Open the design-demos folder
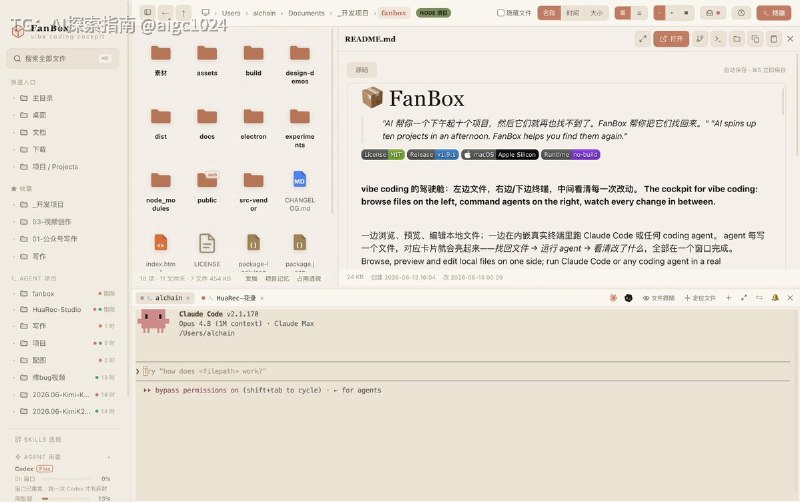 pyautogui.click(x=300, y=53)
